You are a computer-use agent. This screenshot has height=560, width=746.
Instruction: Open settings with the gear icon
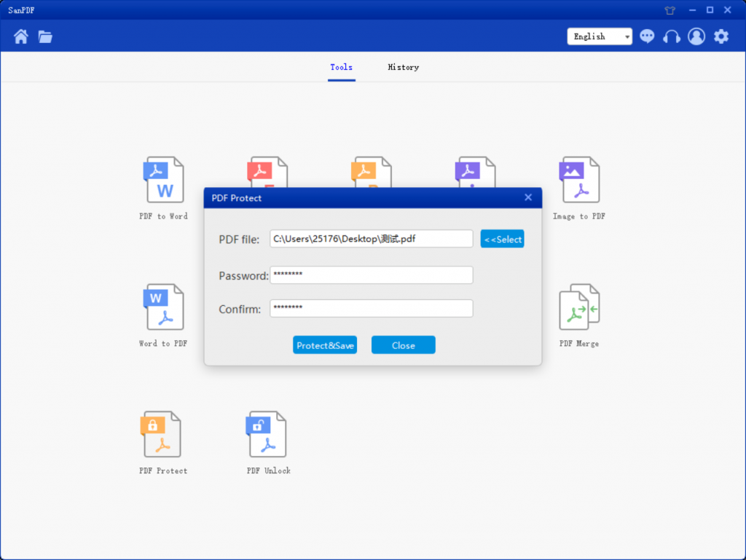pos(721,36)
